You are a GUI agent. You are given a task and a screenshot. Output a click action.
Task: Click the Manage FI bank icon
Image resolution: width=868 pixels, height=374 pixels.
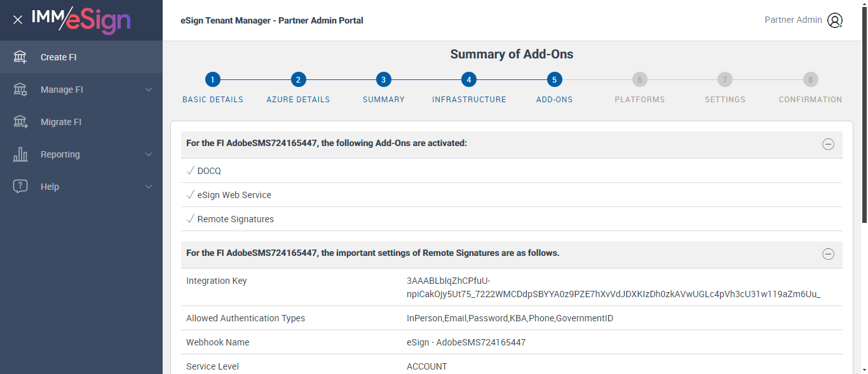tap(20, 90)
